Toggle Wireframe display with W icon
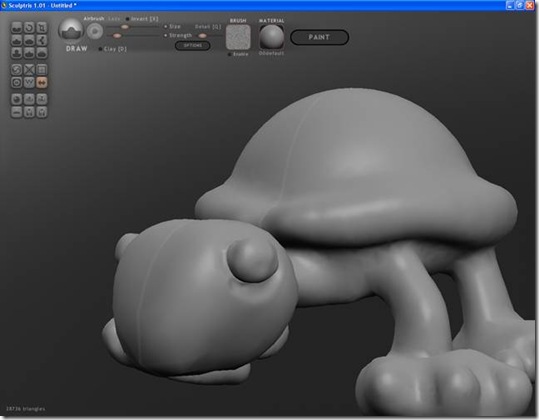Image resolution: width=539 pixels, height=420 pixels. [29, 82]
